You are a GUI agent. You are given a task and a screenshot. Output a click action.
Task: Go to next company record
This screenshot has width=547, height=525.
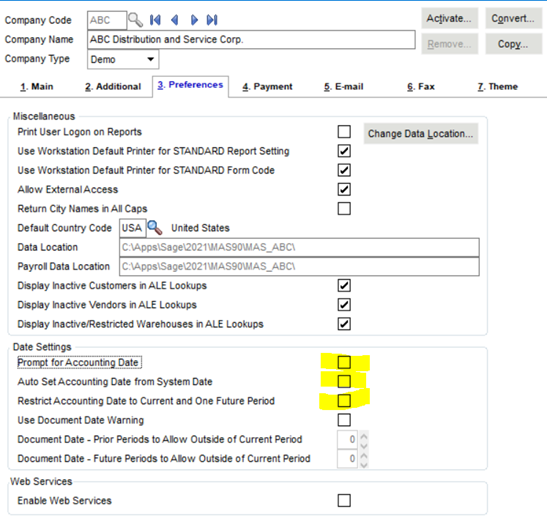pos(194,20)
